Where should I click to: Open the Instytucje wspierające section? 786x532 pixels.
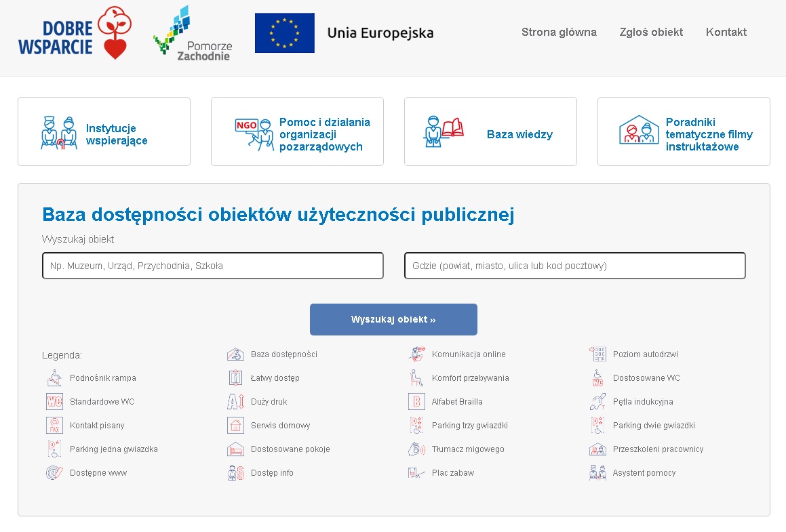[104, 131]
